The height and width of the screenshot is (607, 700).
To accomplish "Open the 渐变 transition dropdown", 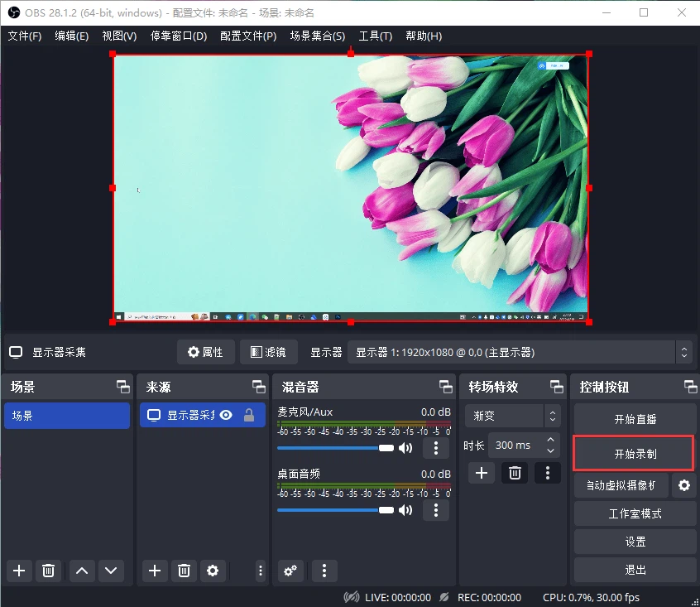I will pos(512,416).
